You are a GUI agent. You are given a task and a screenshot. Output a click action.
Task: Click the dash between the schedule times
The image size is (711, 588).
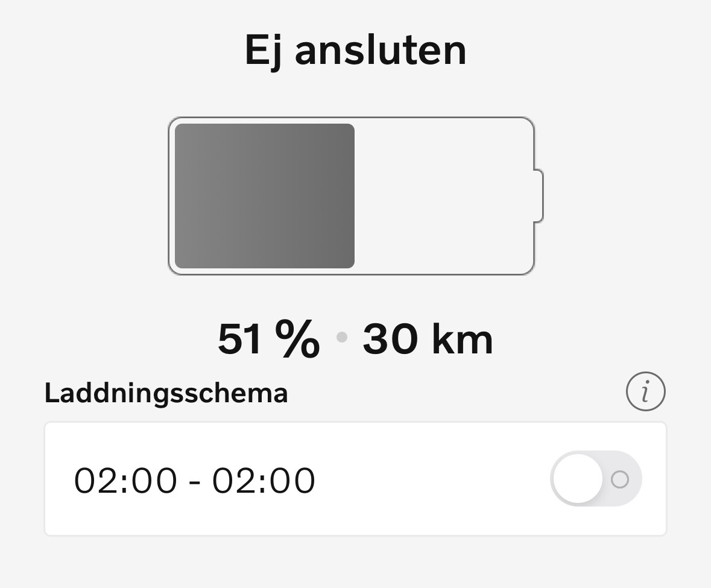coord(194,482)
